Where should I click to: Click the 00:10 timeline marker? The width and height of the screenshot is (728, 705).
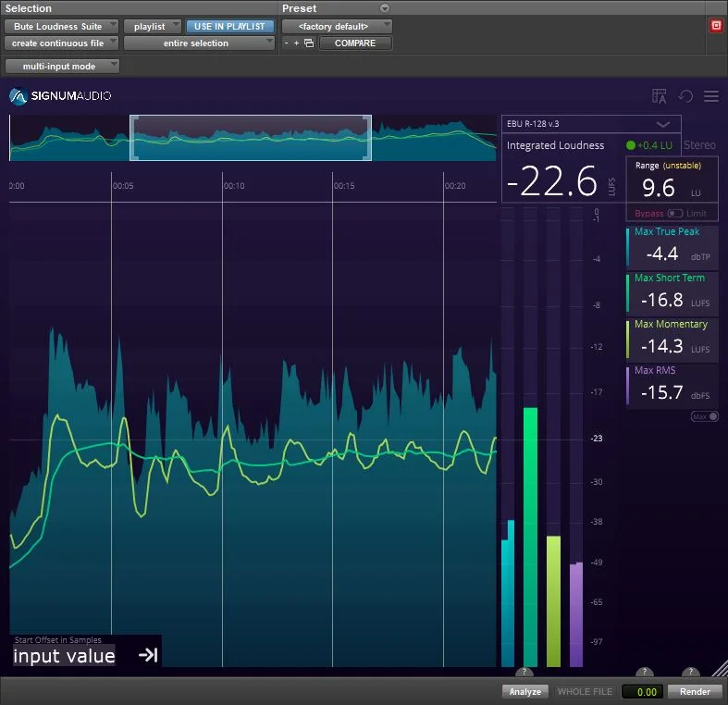234,186
